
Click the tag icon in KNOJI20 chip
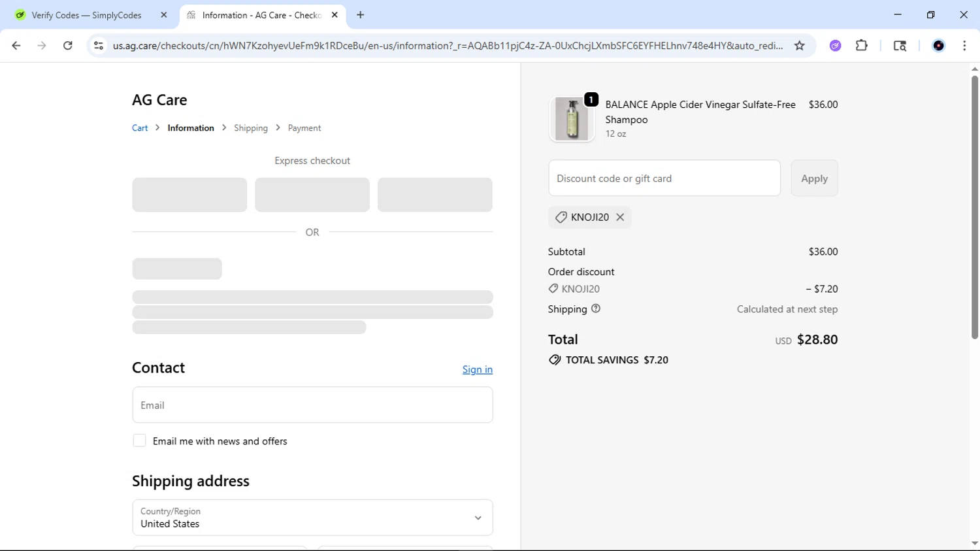(x=561, y=217)
